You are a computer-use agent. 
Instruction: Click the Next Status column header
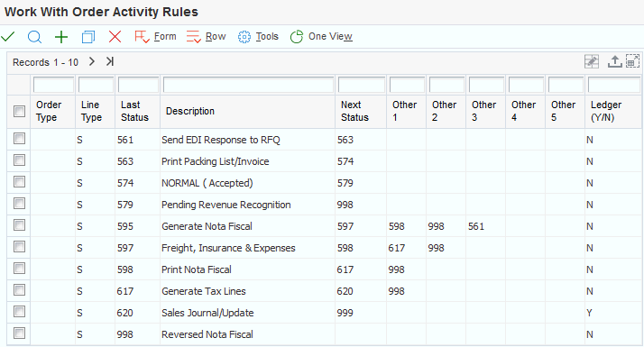pyautogui.click(x=361, y=111)
